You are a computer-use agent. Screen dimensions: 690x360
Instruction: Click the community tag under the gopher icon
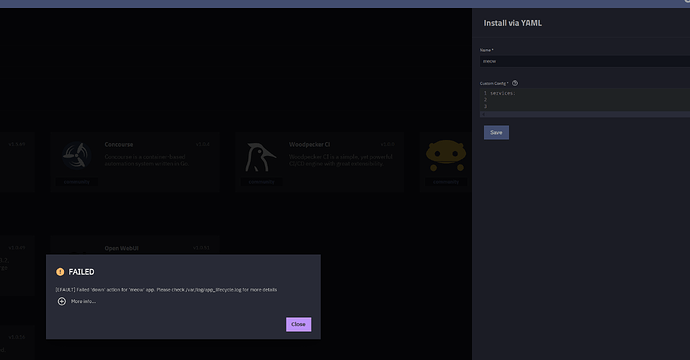[x=446, y=182]
